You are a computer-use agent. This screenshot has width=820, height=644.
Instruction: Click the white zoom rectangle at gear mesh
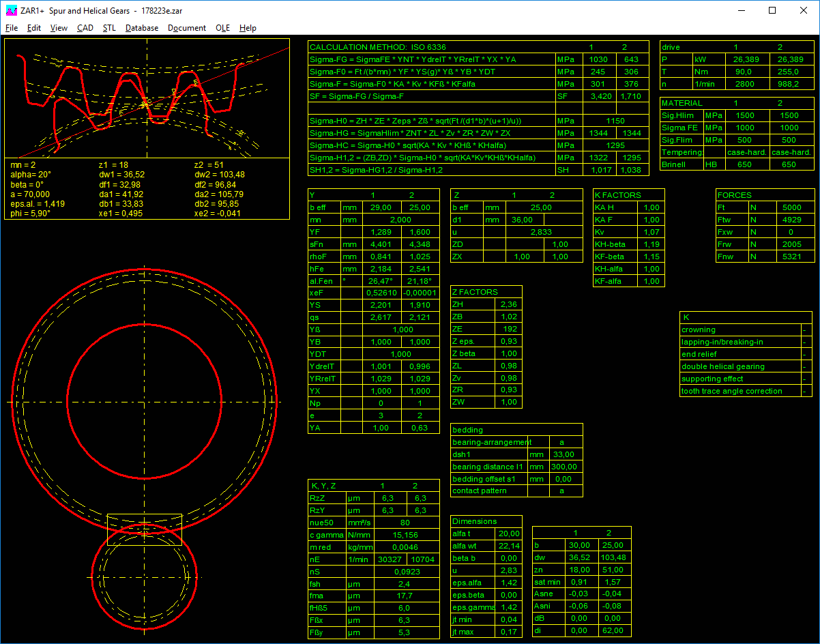click(145, 529)
